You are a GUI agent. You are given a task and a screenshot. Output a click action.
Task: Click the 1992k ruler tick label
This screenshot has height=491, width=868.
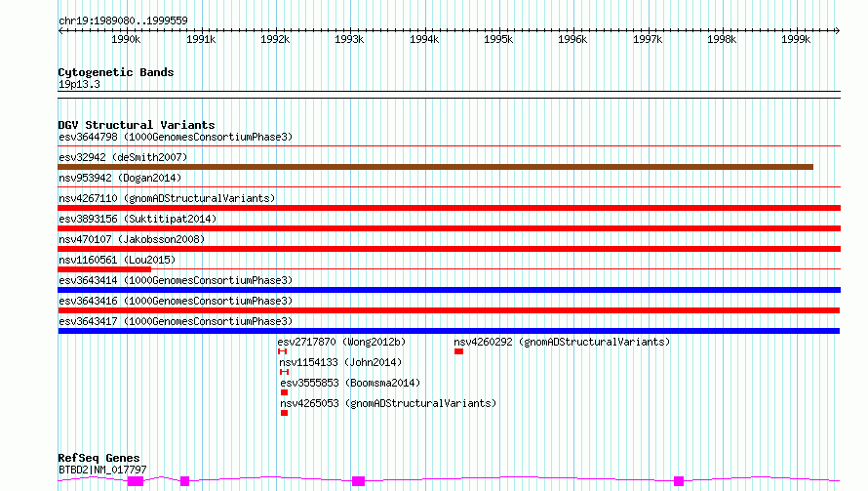pyautogui.click(x=275, y=40)
